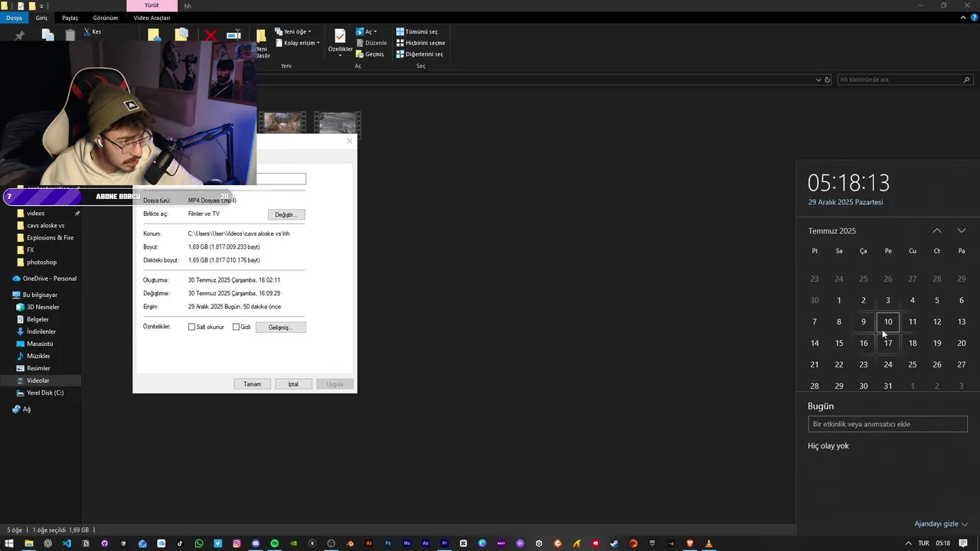The width and height of the screenshot is (980, 551).
Task: Open the address bar history dropdown
Action: [x=818, y=80]
